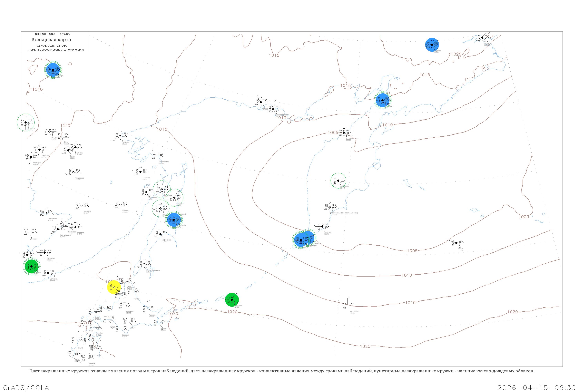Click the solid green Долиновка station ring
This screenshot has width=588, height=392.
pos(338,181)
